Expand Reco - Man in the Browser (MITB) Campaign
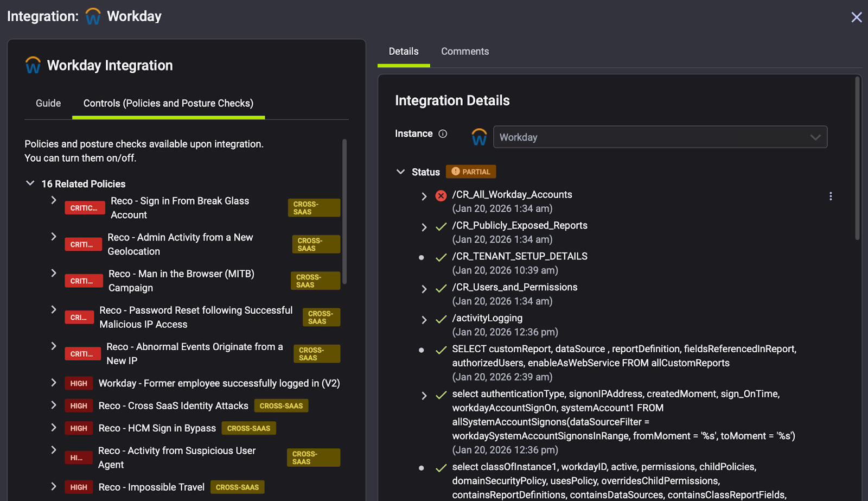Viewport: 868px width, 501px height. tap(54, 273)
